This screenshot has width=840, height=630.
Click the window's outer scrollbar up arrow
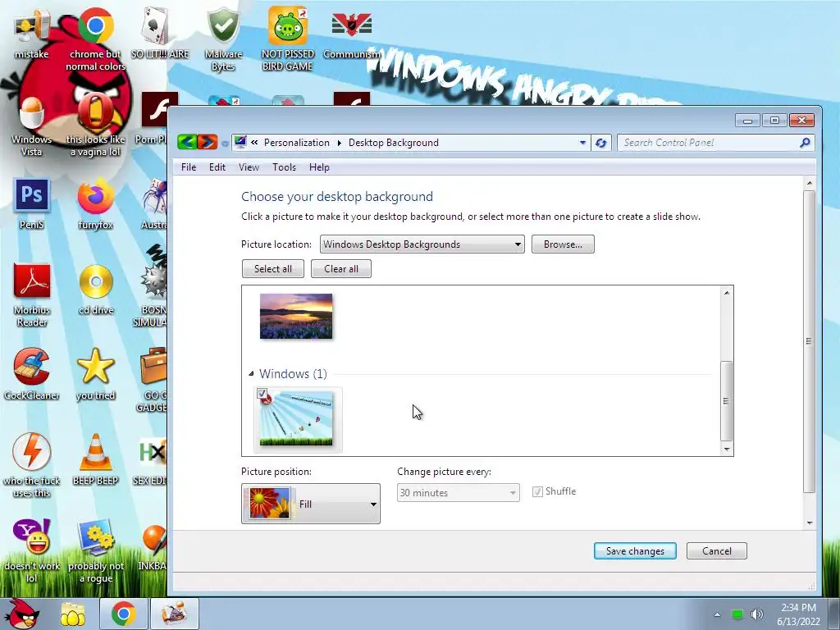click(810, 183)
